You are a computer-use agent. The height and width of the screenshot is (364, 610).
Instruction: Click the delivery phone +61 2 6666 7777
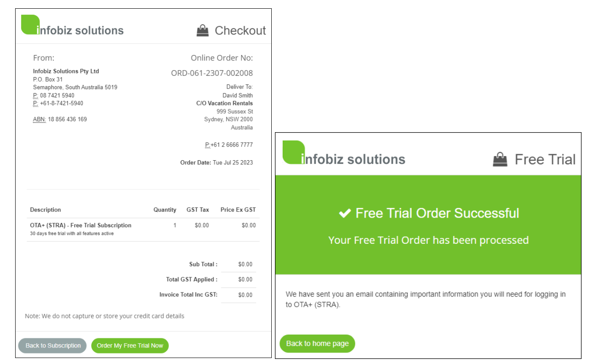[x=232, y=145]
